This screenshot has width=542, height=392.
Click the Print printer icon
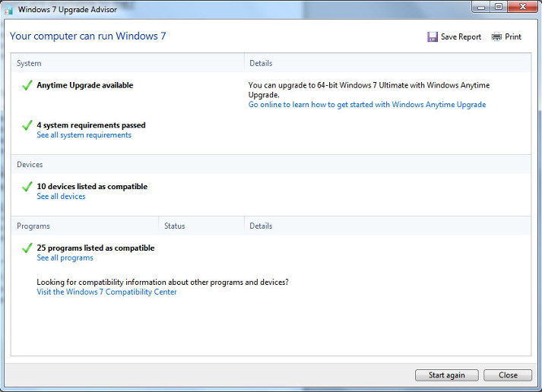coord(496,36)
